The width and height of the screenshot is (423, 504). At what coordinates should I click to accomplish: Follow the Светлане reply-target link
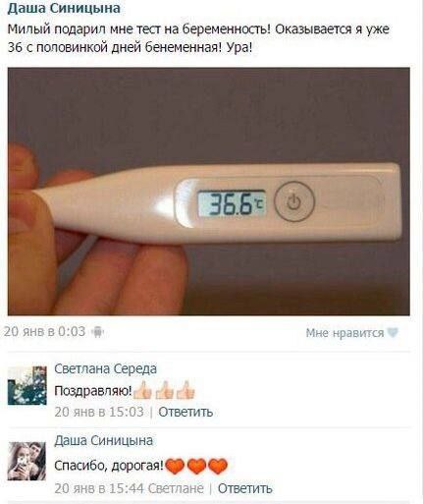(x=176, y=488)
